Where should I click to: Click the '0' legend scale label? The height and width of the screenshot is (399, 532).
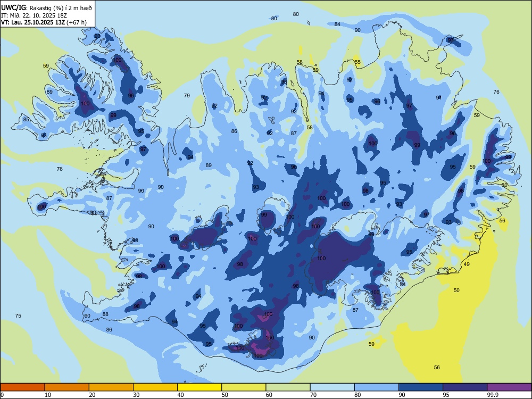tap(2, 395)
